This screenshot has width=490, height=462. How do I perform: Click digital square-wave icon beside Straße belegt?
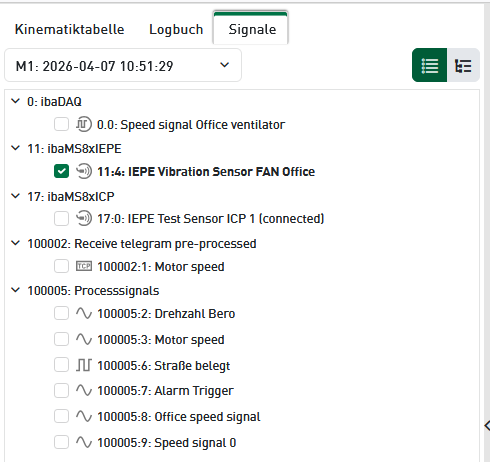point(84,365)
